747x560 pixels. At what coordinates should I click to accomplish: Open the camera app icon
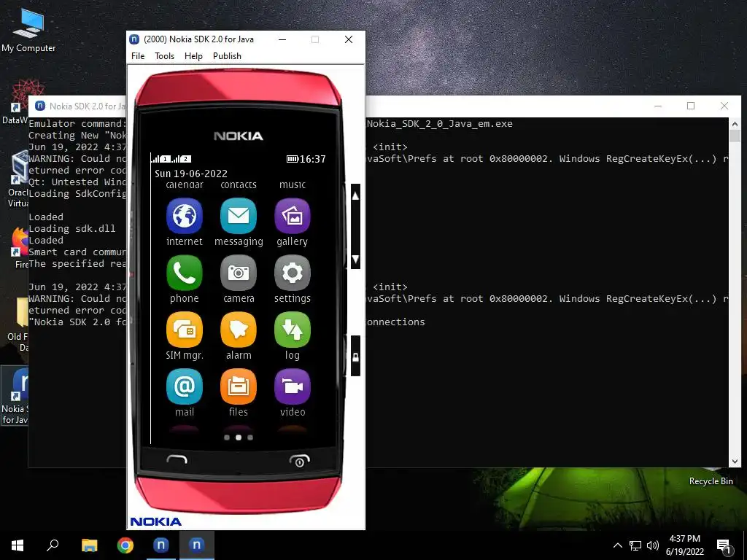[x=239, y=273]
